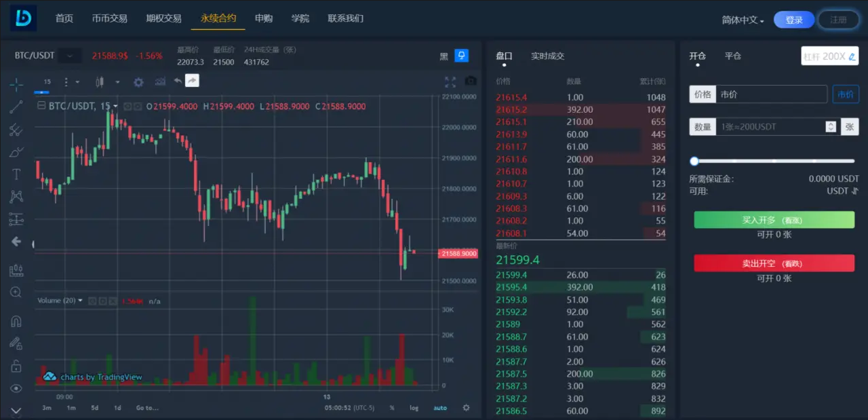Select the trend line drawing tool

(x=16, y=107)
